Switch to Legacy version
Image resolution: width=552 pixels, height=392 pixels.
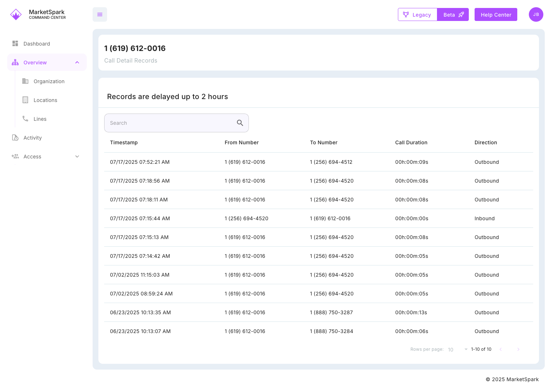[x=417, y=15]
